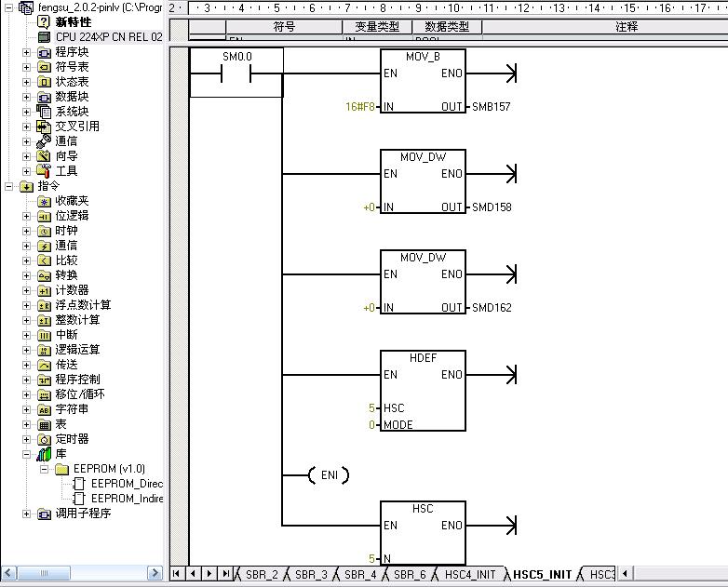
Task: Click the 状态表 status chart icon
Action: tap(44, 82)
